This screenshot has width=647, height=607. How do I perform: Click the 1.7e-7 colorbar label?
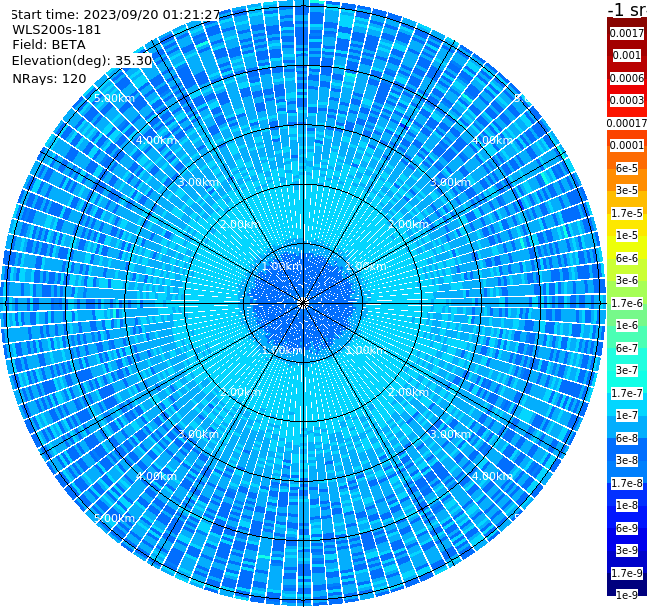click(627, 393)
